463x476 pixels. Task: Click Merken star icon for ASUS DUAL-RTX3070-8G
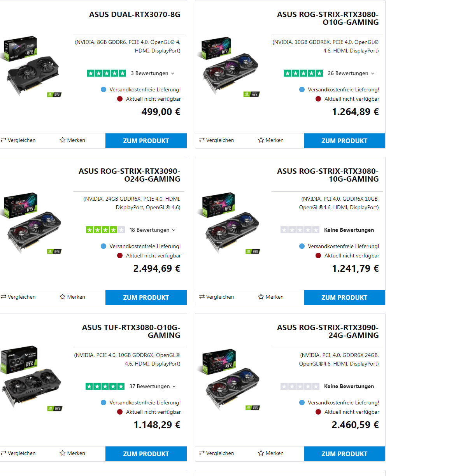tap(62, 140)
